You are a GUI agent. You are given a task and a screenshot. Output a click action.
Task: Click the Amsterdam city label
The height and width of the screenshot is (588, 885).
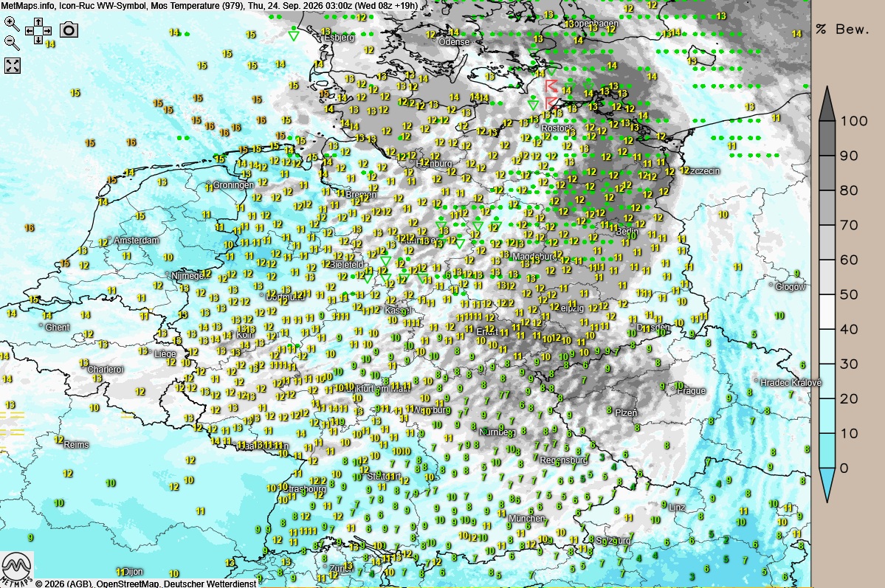coord(136,241)
